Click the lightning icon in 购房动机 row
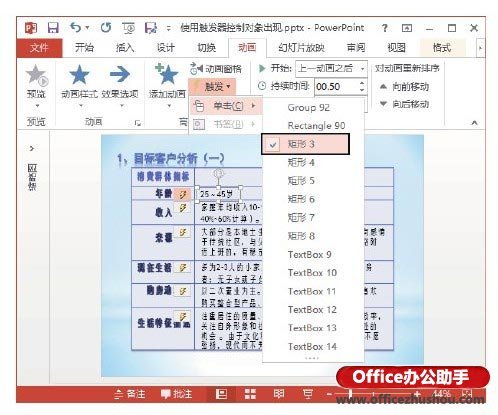Screen dimensions: 498x415 (x=182, y=291)
